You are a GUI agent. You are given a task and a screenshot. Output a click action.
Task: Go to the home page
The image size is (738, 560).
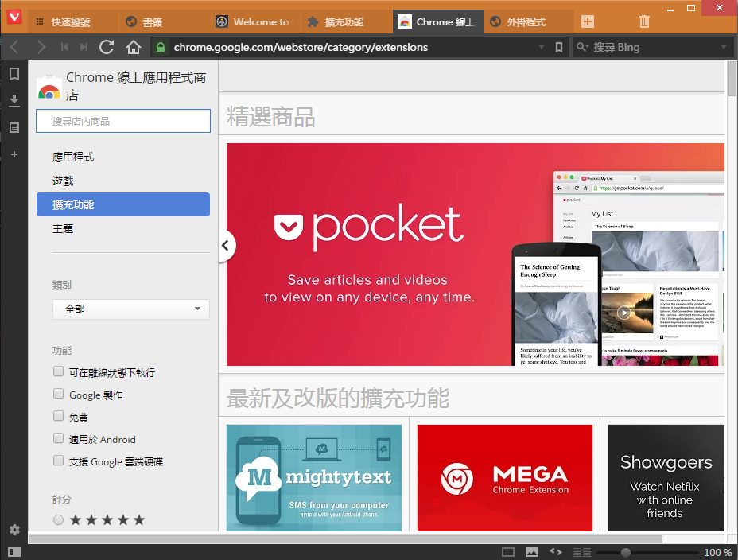(x=134, y=47)
